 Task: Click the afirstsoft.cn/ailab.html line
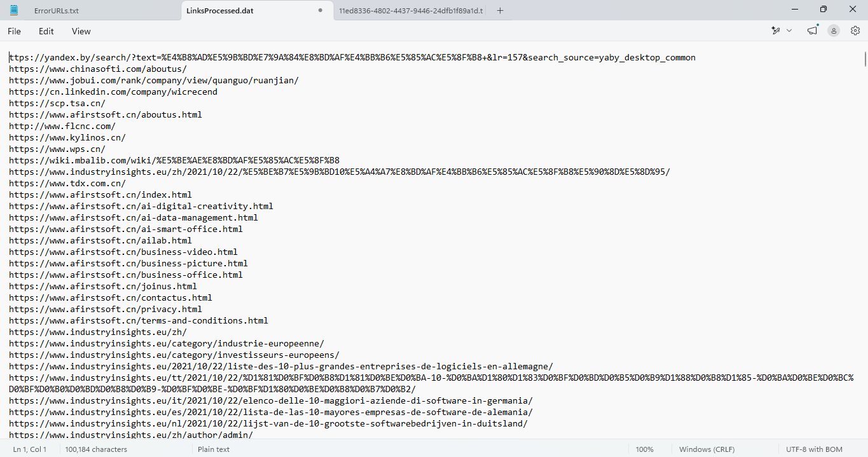point(100,240)
